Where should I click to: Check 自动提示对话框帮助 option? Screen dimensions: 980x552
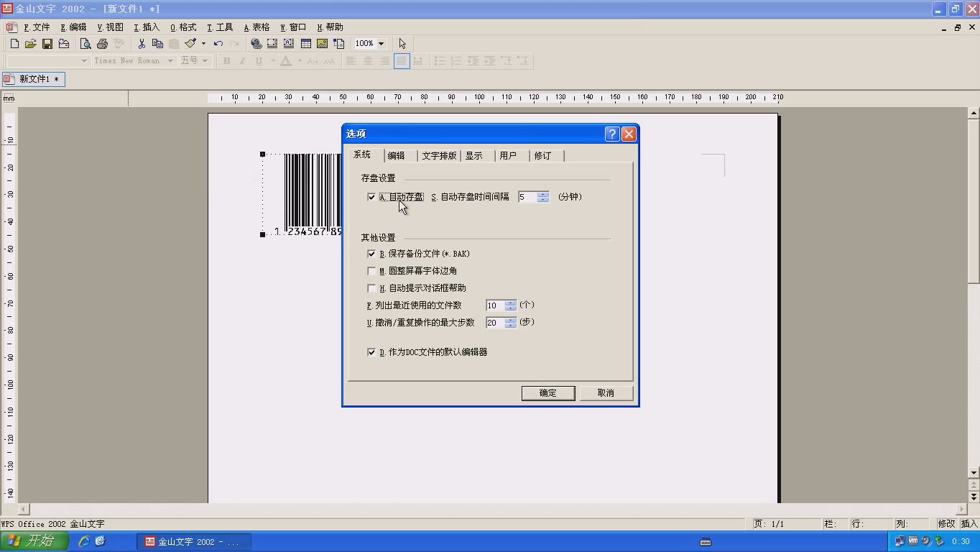tap(371, 288)
